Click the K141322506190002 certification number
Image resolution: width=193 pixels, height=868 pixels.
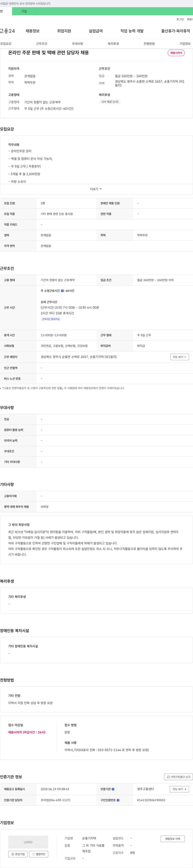point(151,800)
